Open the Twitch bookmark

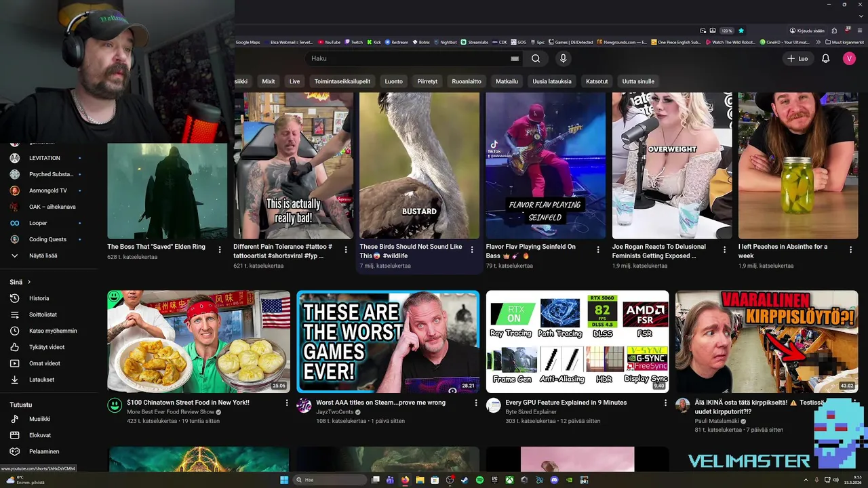click(x=353, y=42)
